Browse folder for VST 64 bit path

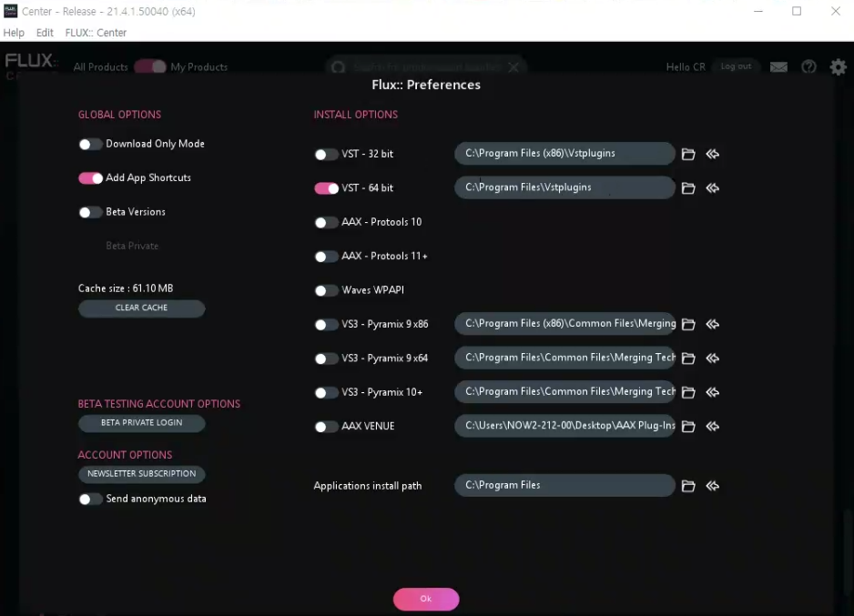pyautogui.click(x=688, y=188)
